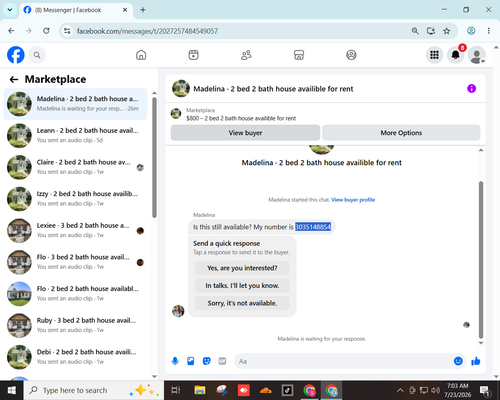500x400 pixels.
Task: Send quick reply Yes, are you interested?
Action: point(242,268)
